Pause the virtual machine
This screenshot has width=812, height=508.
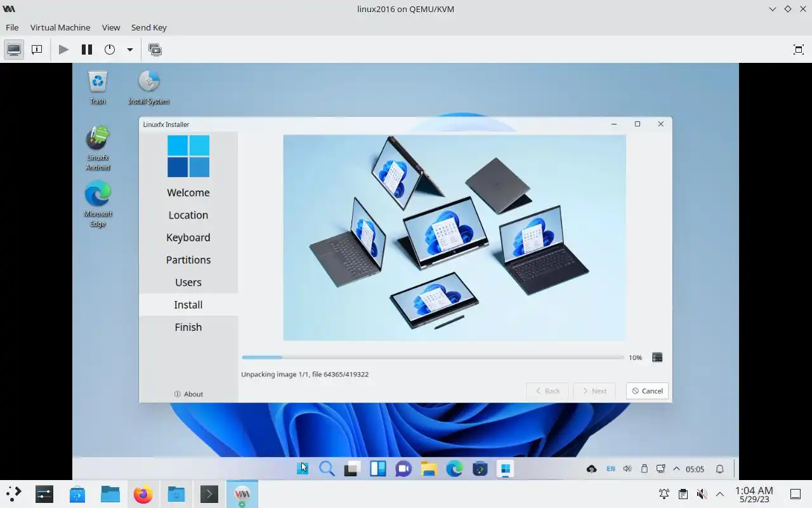click(x=87, y=50)
